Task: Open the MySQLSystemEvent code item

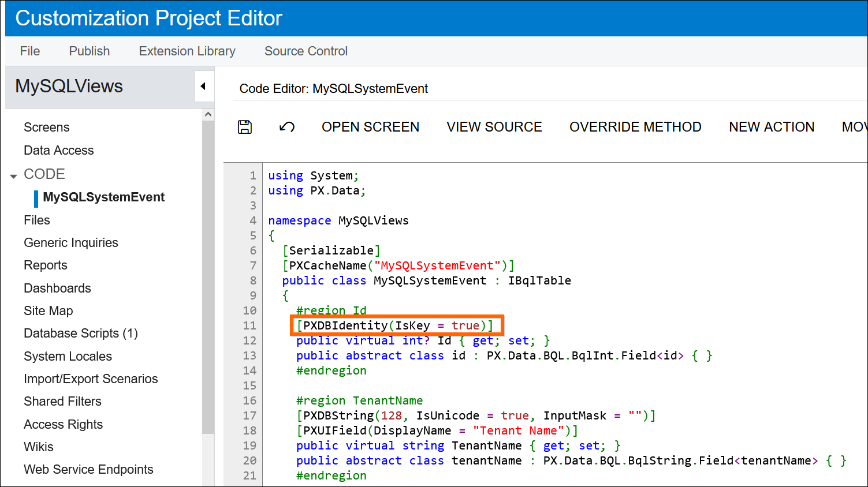Action: pos(104,197)
